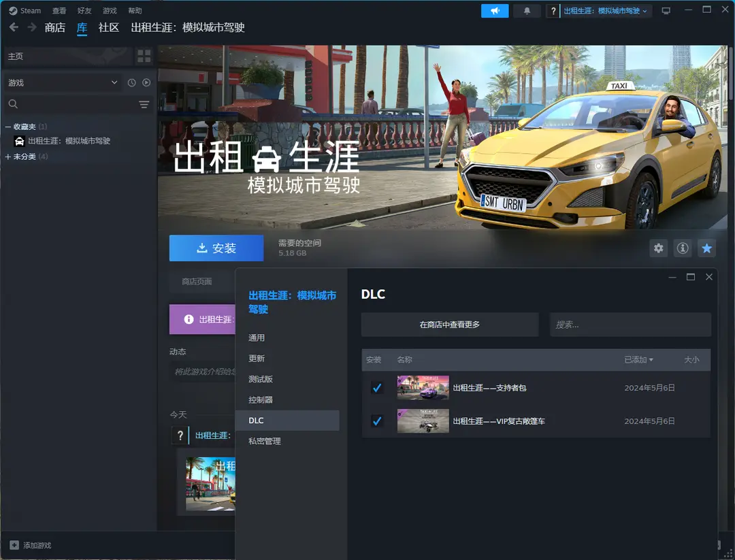Toggle favorite star icon
This screenshot has width=735, height=560.
click(707, 248)
